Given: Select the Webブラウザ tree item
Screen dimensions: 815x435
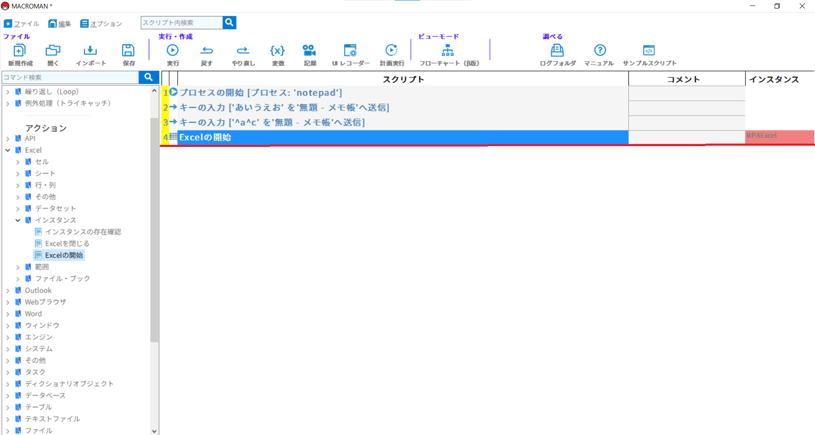Looking at the screenshot, I should click(45, 302).
